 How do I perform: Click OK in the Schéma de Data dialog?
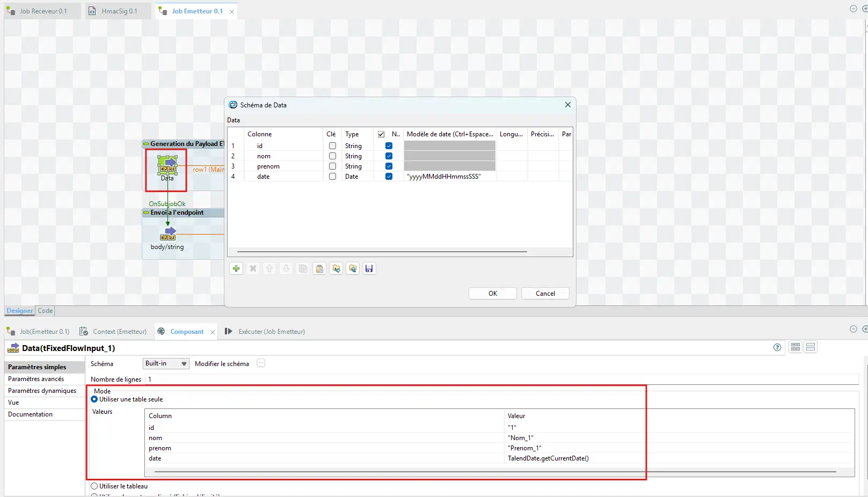click(x=492, y=293)
